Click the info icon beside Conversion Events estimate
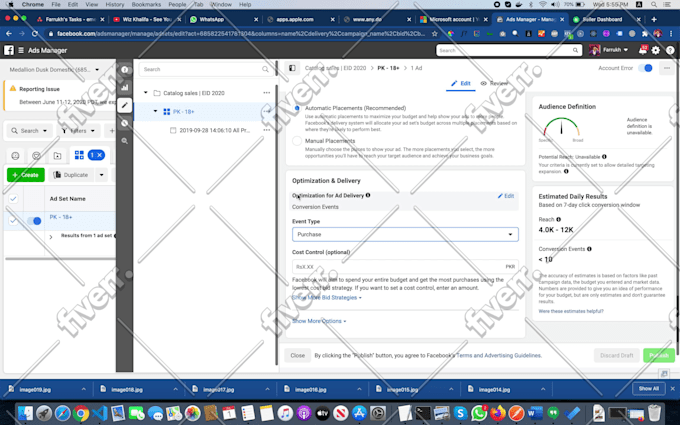This screenshot has width=680, height=425. (x=589, y=249)
